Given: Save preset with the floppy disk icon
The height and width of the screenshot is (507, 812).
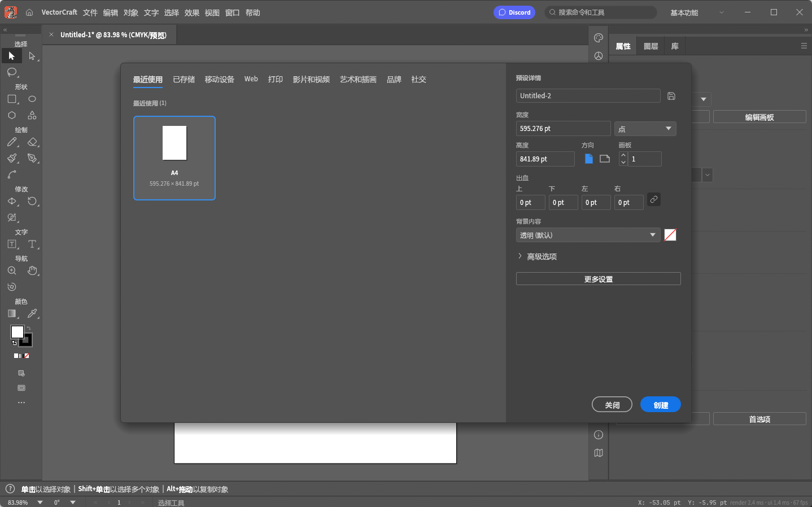Looking at the screenshot, I should 671,96.
